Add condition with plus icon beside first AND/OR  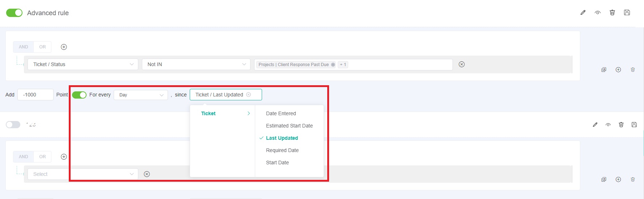point(64,47)
